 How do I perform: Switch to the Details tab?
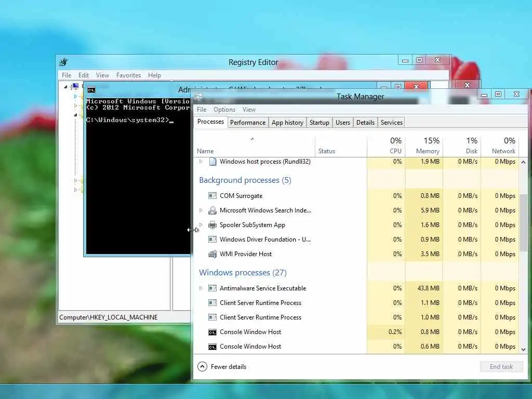click(365, 123)
